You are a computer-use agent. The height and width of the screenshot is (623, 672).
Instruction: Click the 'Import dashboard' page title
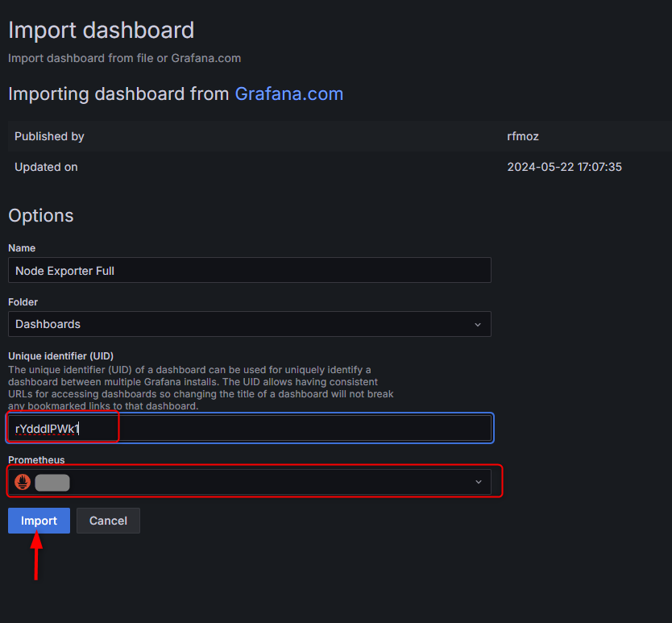coord(102,31)
